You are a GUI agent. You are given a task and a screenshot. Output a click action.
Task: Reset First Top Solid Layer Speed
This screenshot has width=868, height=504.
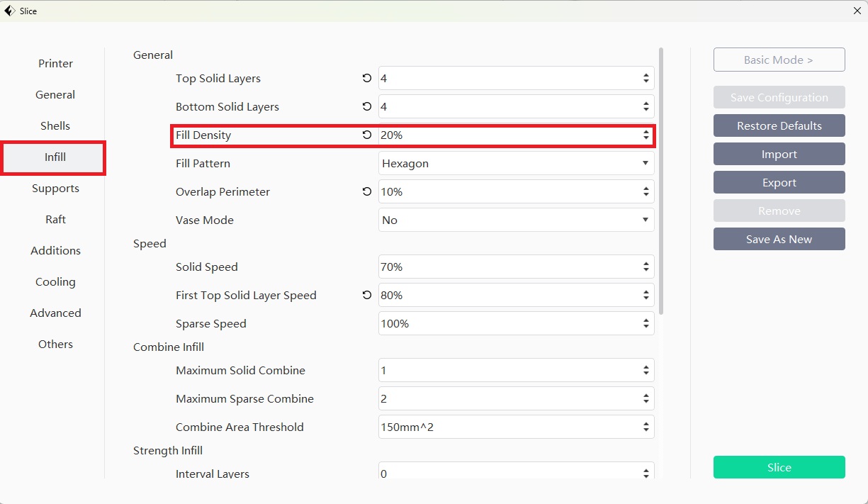tap(366, 295)
